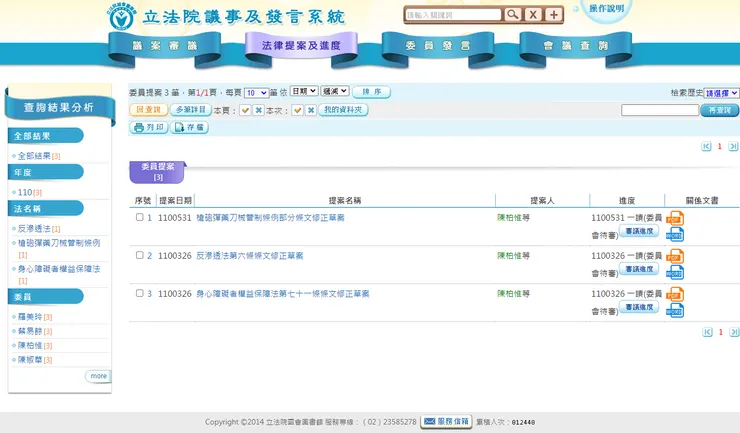Filter by 槍砲彈藥刀械管制條例 in sidebar
Screen dimensions: 740x433
coord(59,248)
